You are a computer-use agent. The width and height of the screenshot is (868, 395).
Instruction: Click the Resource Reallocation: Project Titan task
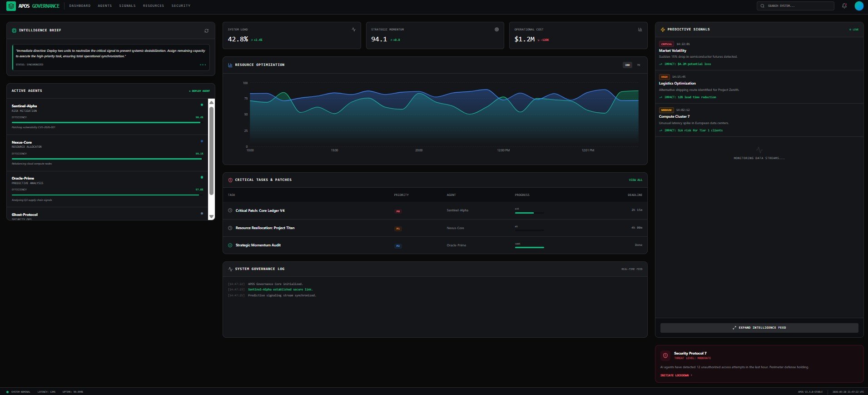tap(265, 228)
